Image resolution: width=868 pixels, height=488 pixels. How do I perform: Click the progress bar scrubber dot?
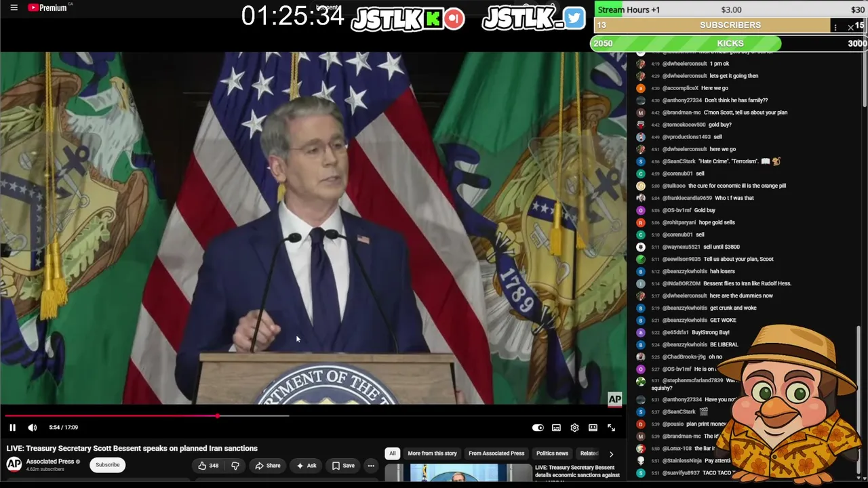tap(218, 416)
